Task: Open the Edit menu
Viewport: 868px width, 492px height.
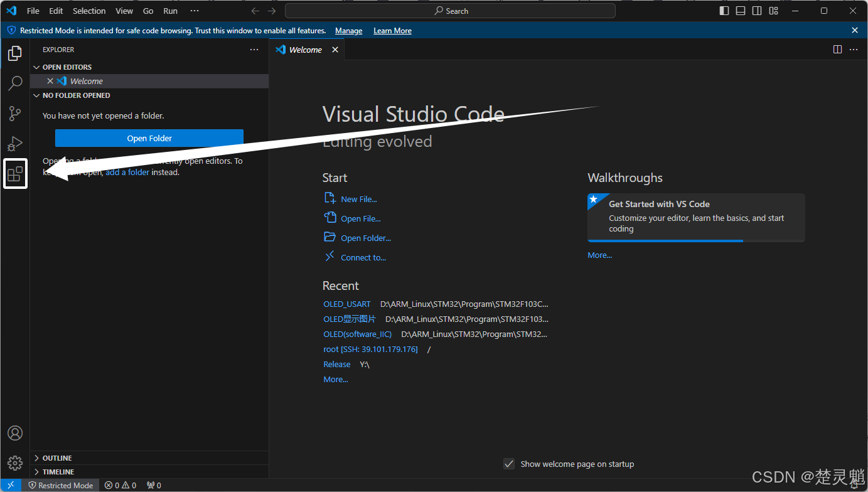Action: tap(56, 11)
